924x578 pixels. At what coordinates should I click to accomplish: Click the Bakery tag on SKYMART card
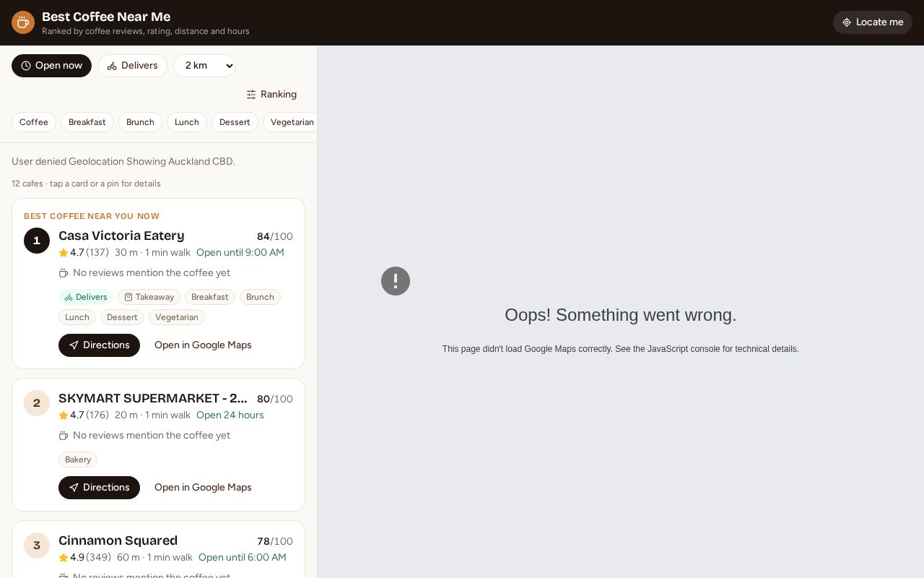[78, 460]
